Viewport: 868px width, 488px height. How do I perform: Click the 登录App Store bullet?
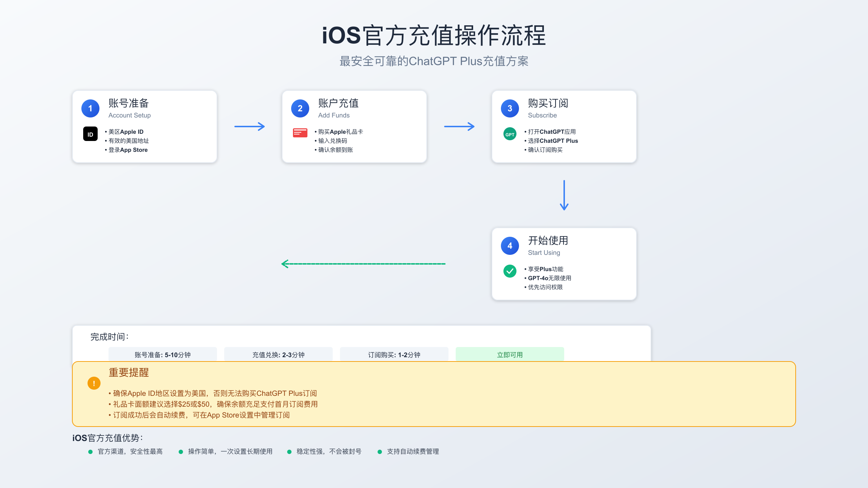(126, 150)
